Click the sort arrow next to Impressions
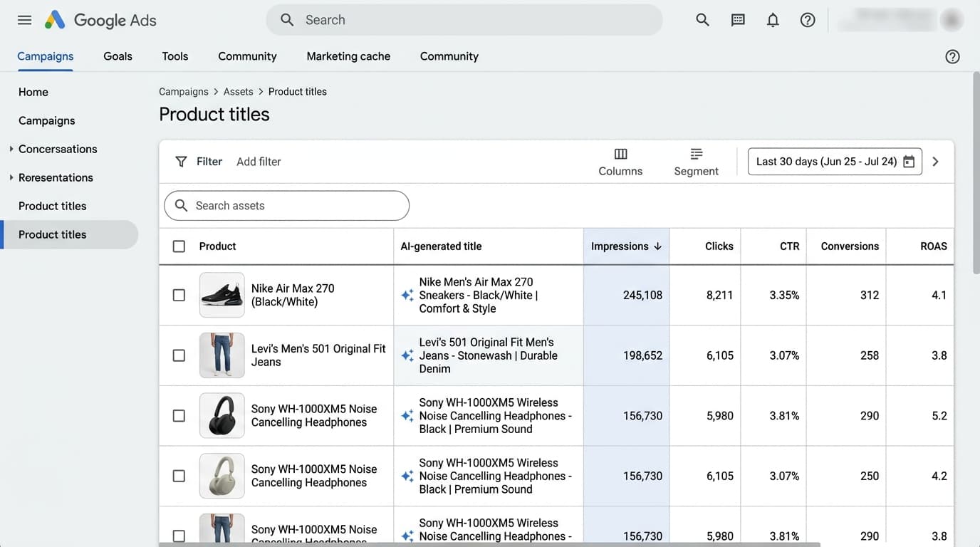This screenshot has height=547, width=980. (657, 246)
